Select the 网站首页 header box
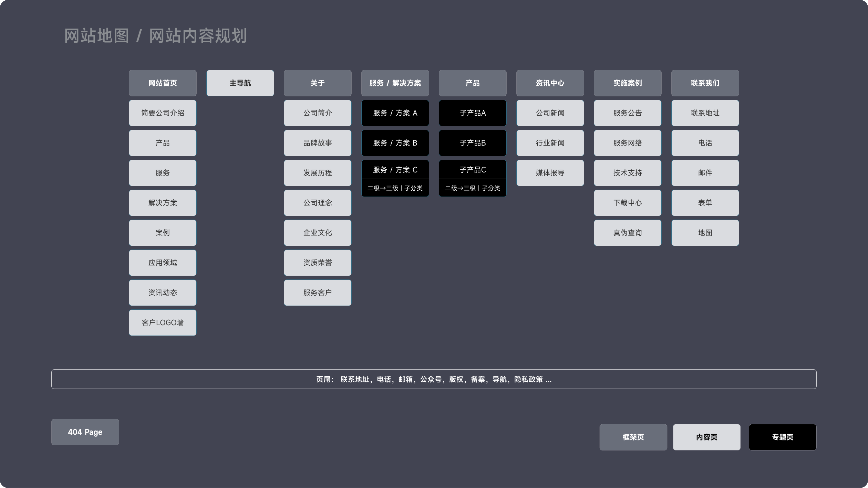 [163, 83]
